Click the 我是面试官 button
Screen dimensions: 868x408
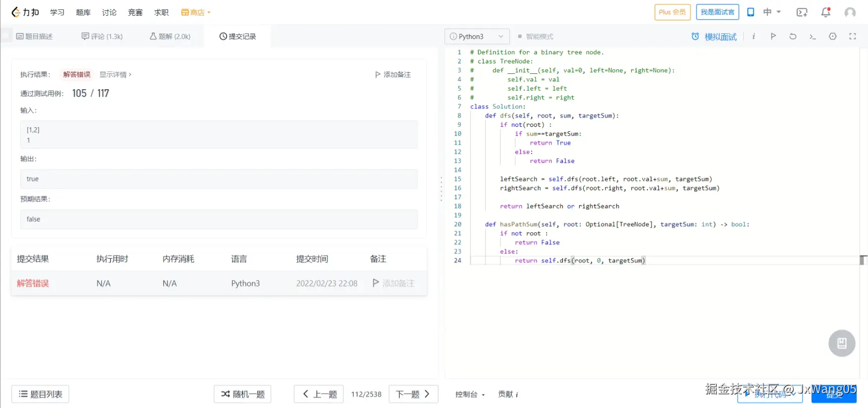717,12
